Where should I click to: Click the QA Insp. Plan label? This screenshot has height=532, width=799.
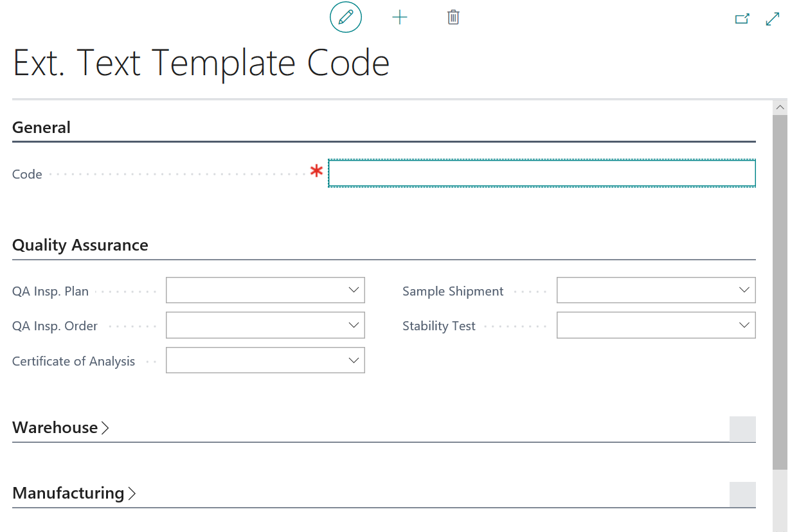point(50,291)
